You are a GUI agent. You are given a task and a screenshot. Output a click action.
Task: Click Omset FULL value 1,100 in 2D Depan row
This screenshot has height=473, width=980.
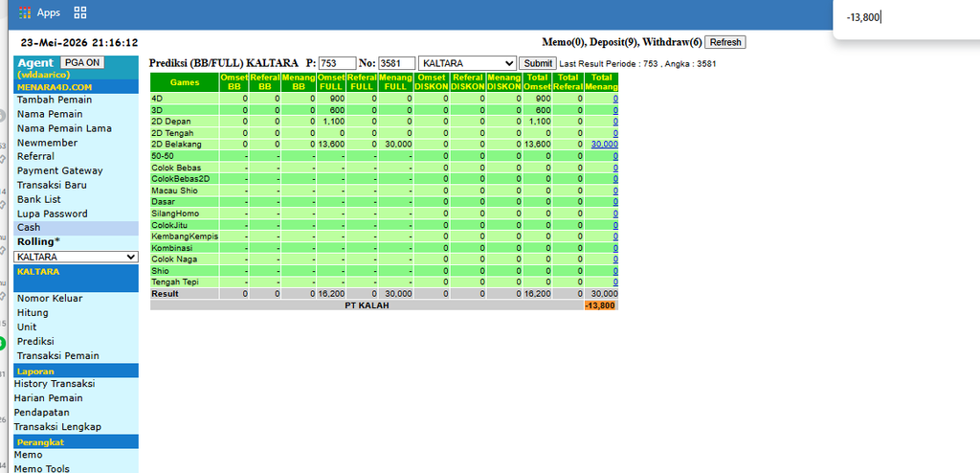tap(333, 122)
